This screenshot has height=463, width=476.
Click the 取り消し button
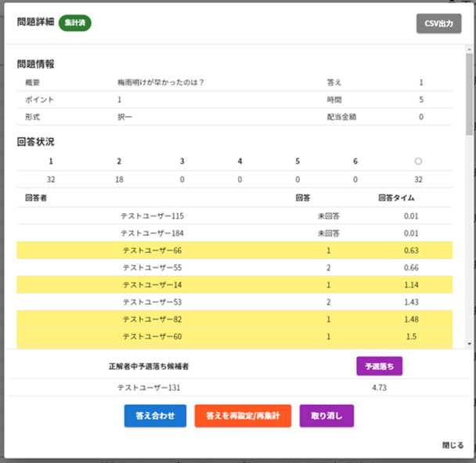coord(326,416)
